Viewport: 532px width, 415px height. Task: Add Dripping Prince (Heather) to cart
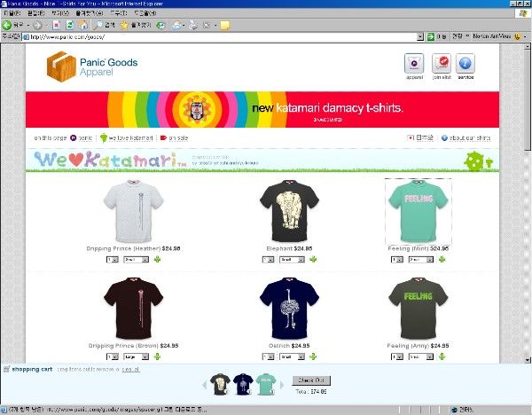point(157,260)
